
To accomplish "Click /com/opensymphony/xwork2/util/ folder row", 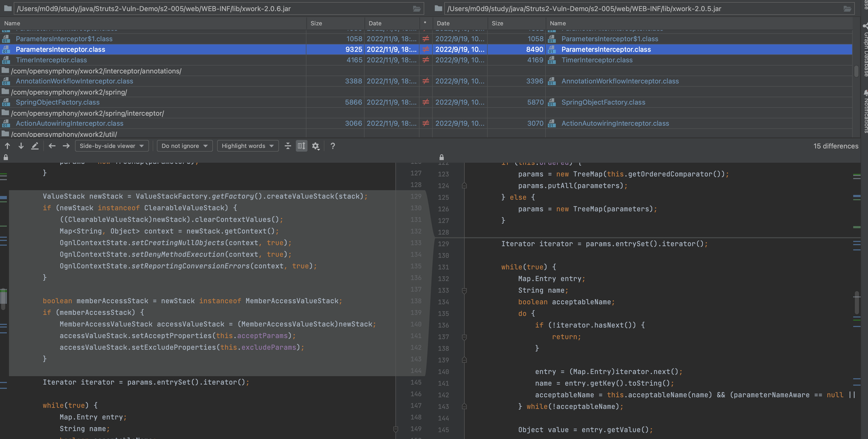I will coord(64,134).
